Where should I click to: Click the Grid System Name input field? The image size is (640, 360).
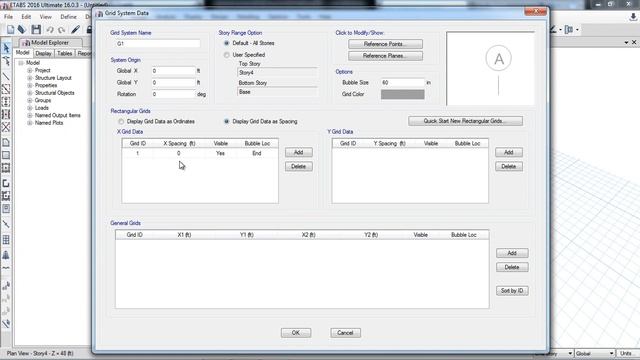(x=158, y=44)
